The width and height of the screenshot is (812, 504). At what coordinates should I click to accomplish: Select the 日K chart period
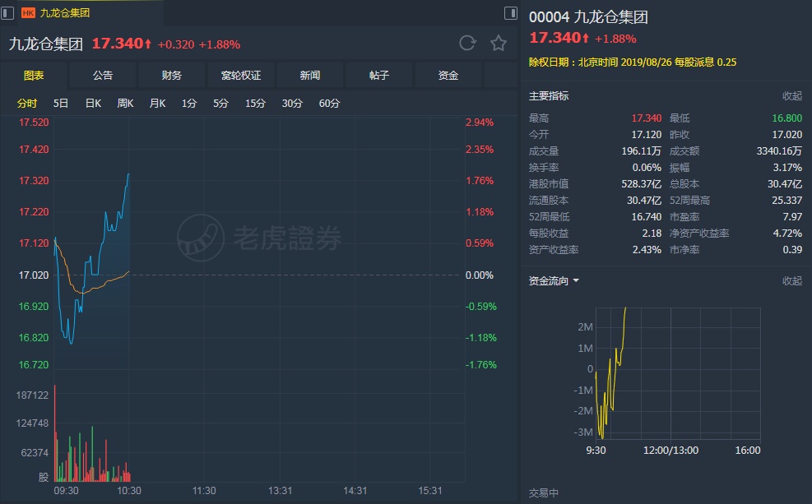pyautogui.click(x=93, y=104)
